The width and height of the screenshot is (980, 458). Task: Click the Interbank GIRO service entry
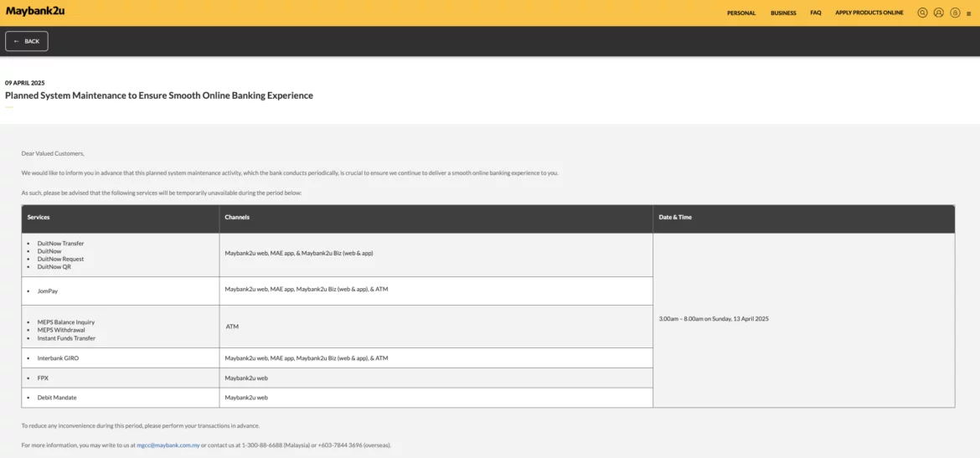click(58, 358)
